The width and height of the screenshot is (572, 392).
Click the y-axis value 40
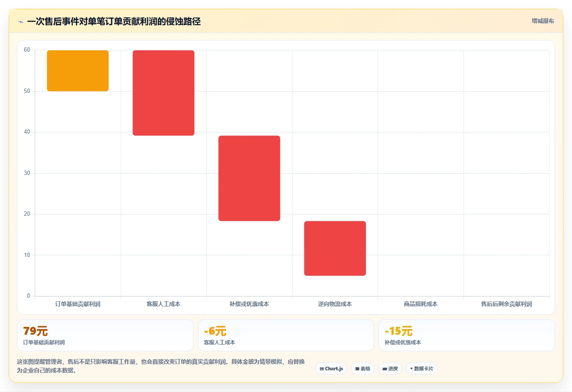27,132
